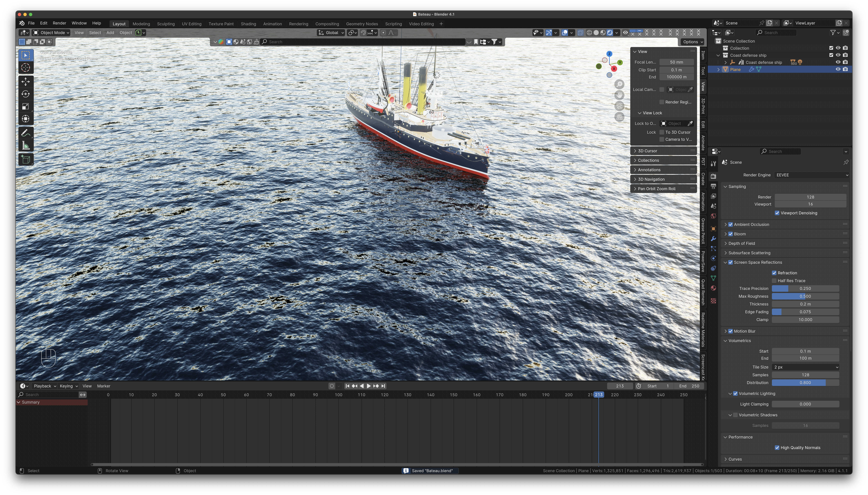Image resolution: width=868 pixels, height=495 pixels.
Task: Click the viewport zoom magnifier gizmo
Action: point(620,84)
